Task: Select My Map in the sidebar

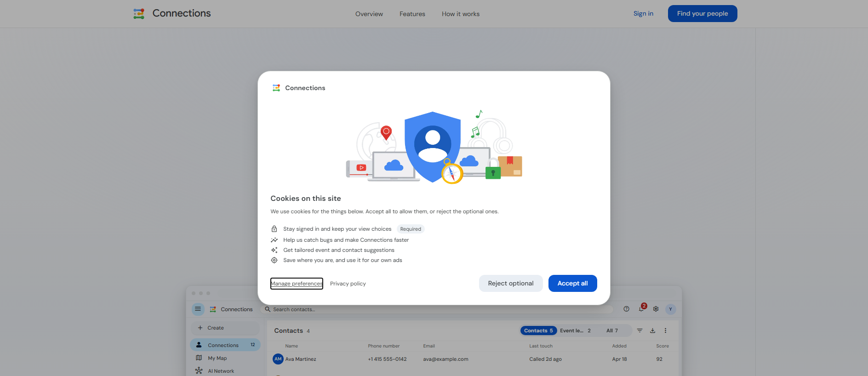Action: (x=225, y=358)
